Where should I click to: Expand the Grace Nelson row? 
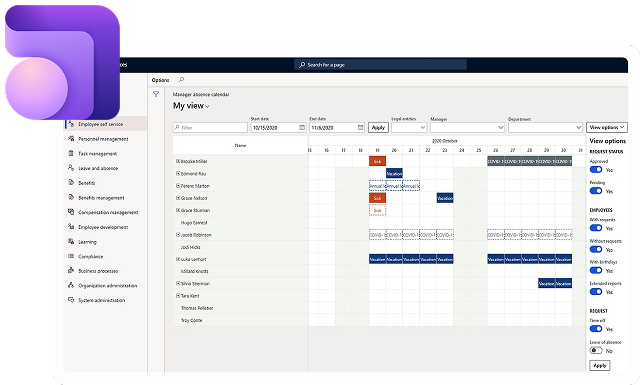point(178,198)
